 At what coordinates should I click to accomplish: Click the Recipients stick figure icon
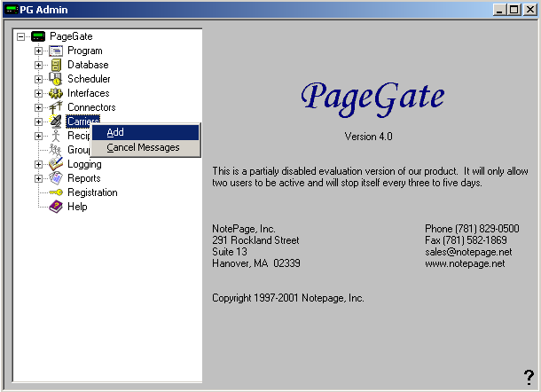pos(56,136)
